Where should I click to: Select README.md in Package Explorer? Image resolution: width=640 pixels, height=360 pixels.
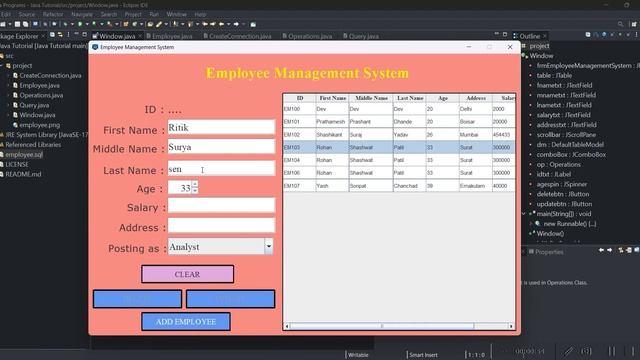(23, 174)
